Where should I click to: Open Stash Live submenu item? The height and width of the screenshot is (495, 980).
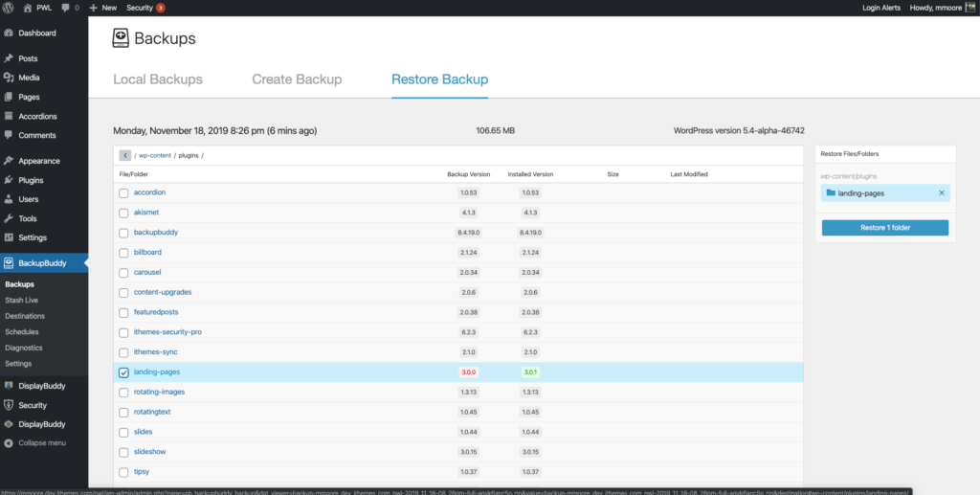click(x=21, y=300)
